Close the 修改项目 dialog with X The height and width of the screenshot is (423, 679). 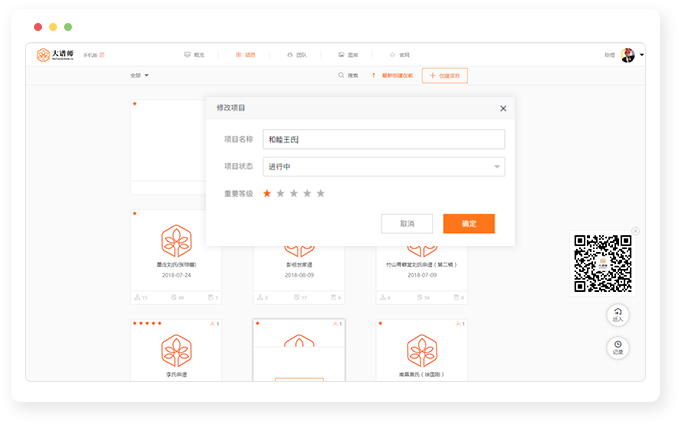503,108
